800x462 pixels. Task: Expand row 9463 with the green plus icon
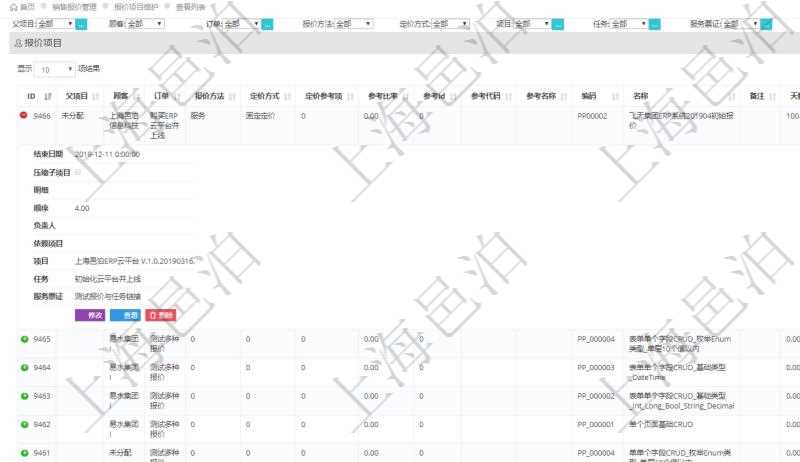[24, 396]
